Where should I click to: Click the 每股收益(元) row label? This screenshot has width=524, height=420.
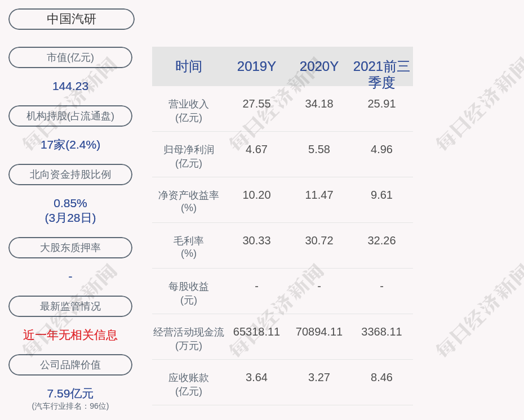point(189,293)
